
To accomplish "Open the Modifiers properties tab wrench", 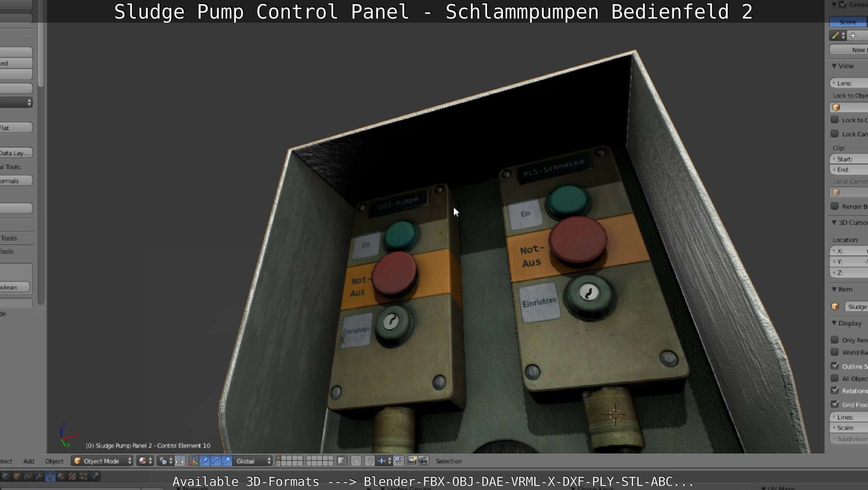I will click(39, 476).
